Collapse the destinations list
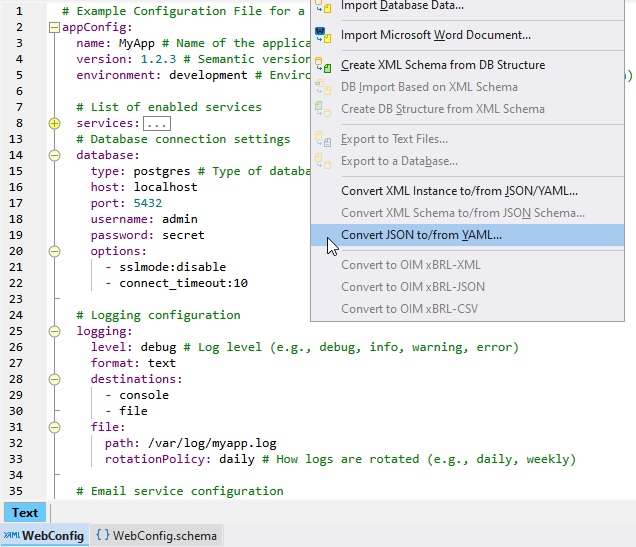 click(54, 379)
